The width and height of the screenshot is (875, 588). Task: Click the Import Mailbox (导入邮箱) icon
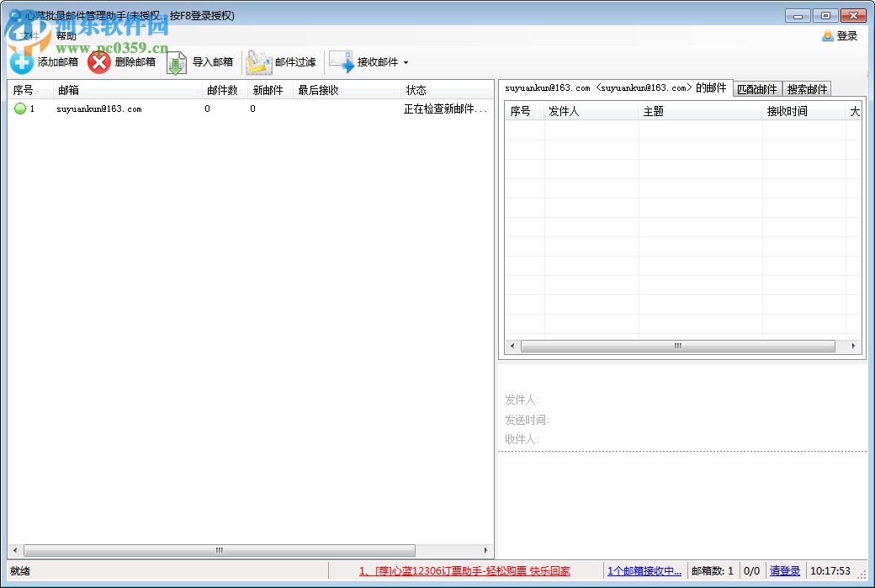click(177, 62)
